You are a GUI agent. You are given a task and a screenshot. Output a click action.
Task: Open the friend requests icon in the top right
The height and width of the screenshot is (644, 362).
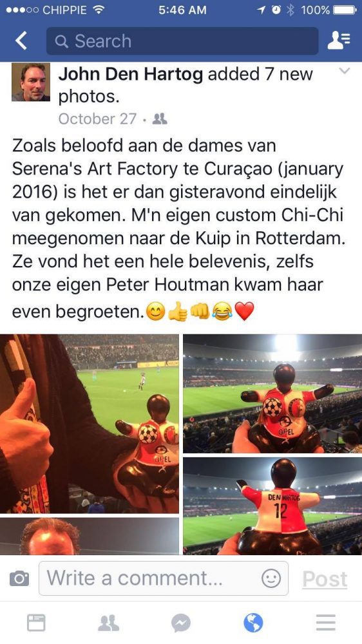[339, 41]
